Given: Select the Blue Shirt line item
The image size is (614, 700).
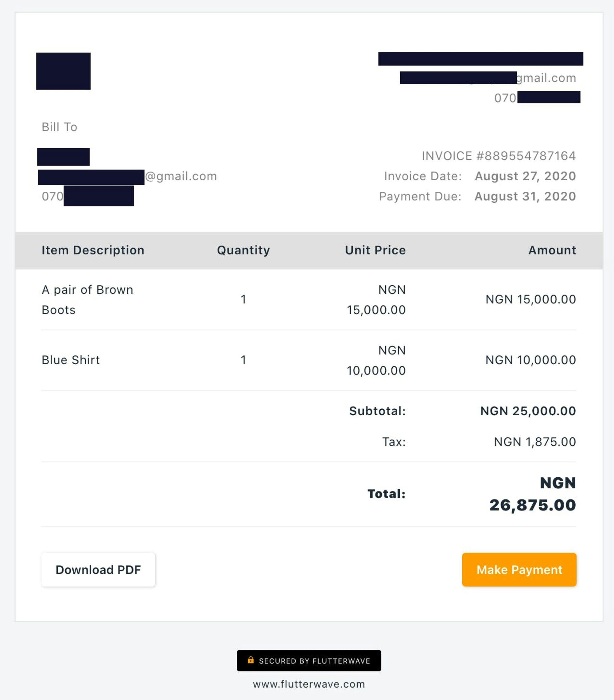Looking at the screenshot, I should (71, 360).
